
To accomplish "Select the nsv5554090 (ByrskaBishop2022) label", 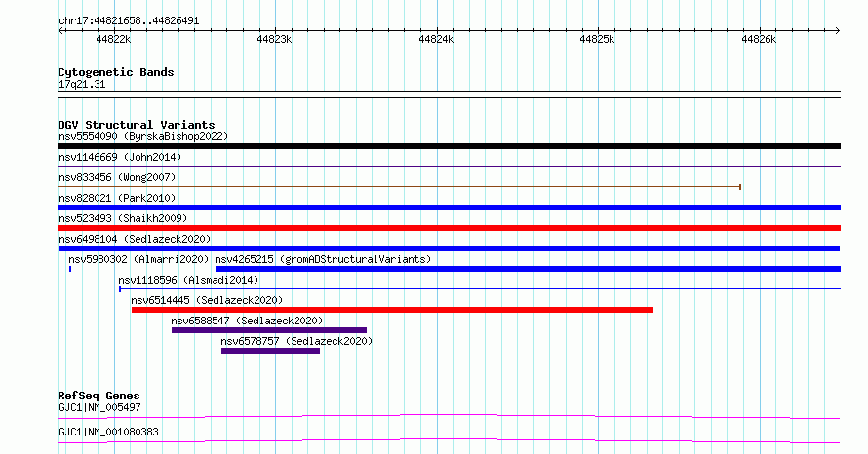I will [x=143, y=136].
